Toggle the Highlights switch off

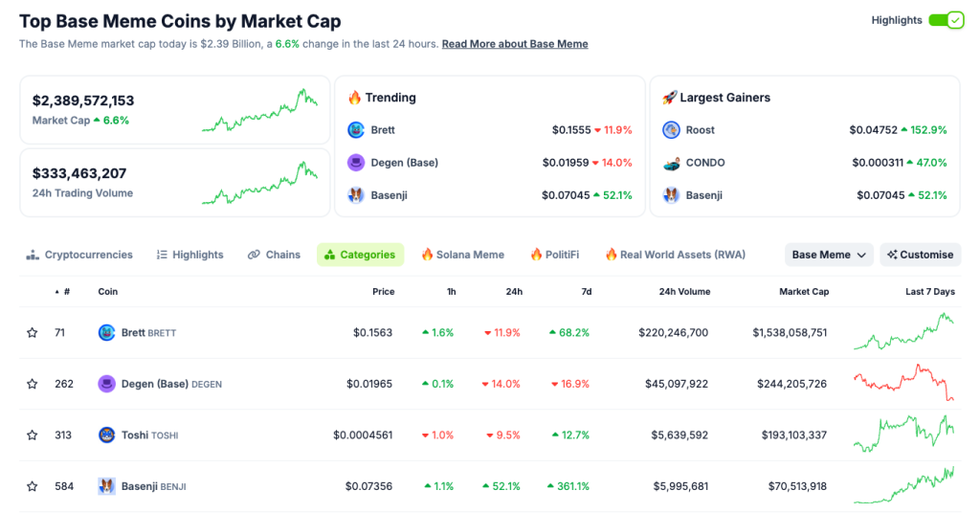(946, 20)
